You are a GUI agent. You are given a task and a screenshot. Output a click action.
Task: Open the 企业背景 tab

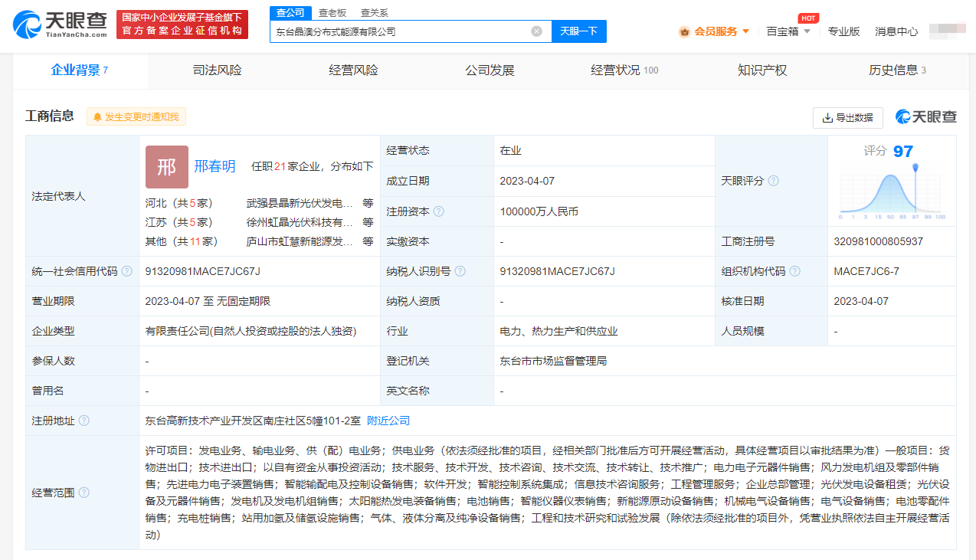tap(80, 70)
